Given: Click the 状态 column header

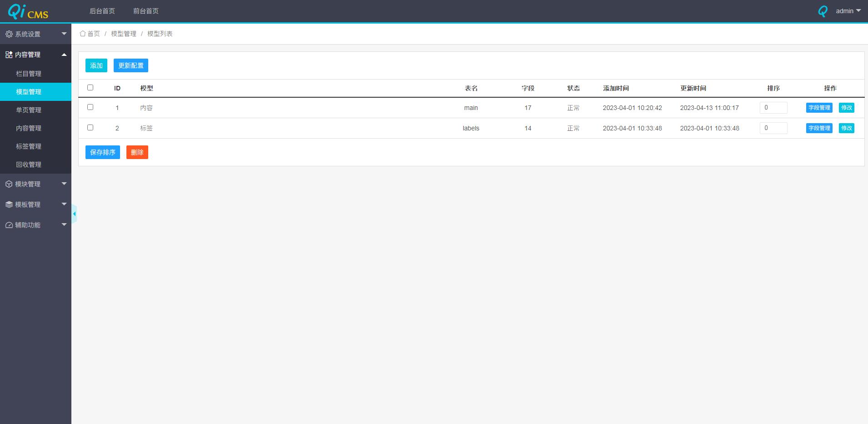Looking at the screenshot, I should [573, 88].
